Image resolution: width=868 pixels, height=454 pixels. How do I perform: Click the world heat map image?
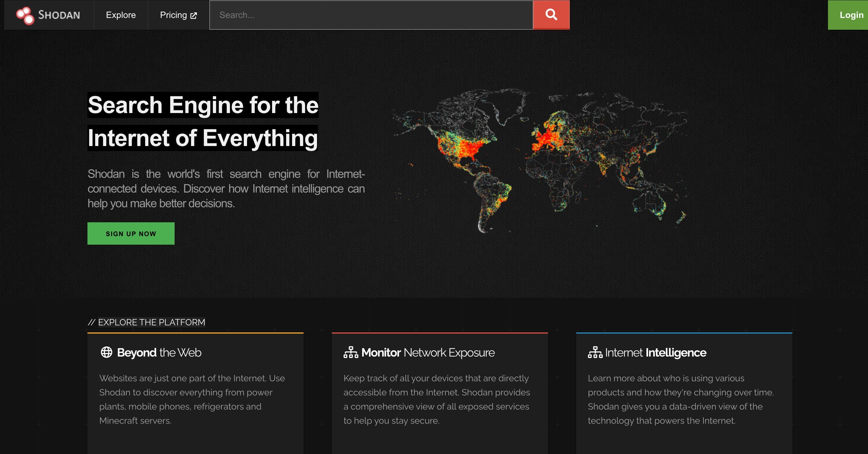pos(540,160)
